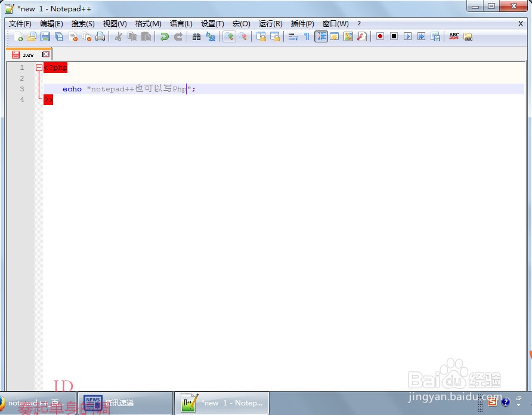Open the 运行(R) menu

pos(270,24)
